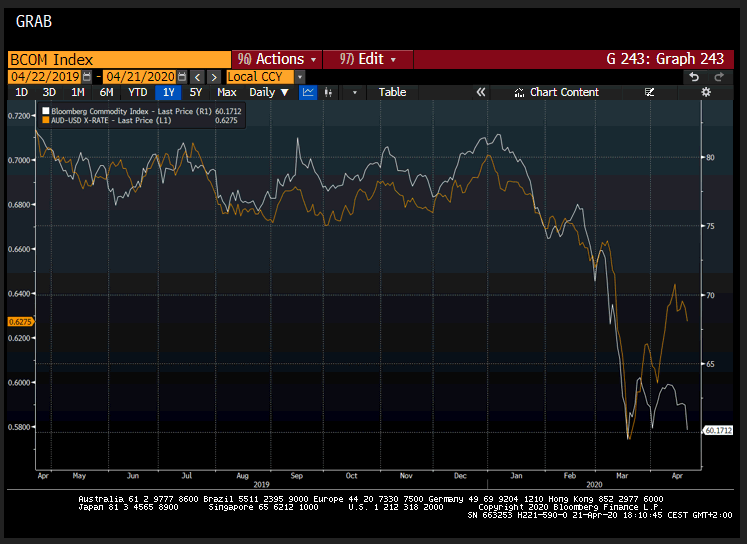Click the Jan month label on the time axis
The image size is (747, 544).
click(x=516, y=475)
